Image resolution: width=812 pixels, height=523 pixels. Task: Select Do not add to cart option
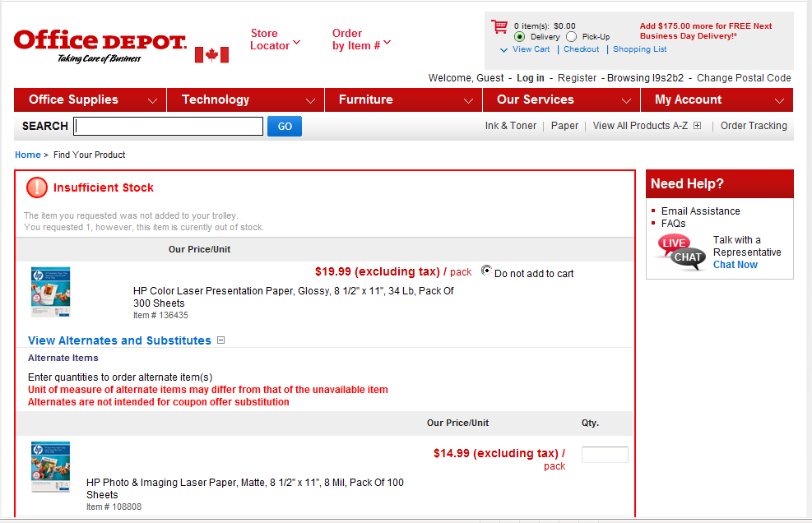coord(486,271)
